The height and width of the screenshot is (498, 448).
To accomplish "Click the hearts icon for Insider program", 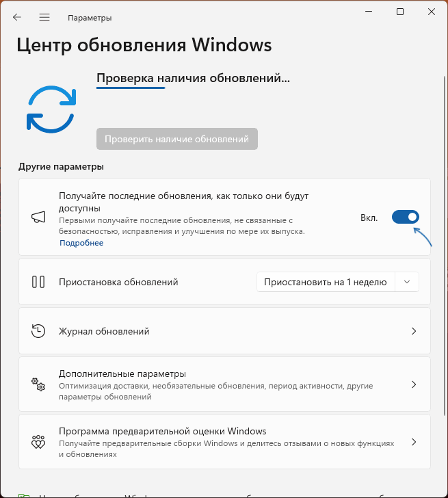I will [x=38, y=442].
